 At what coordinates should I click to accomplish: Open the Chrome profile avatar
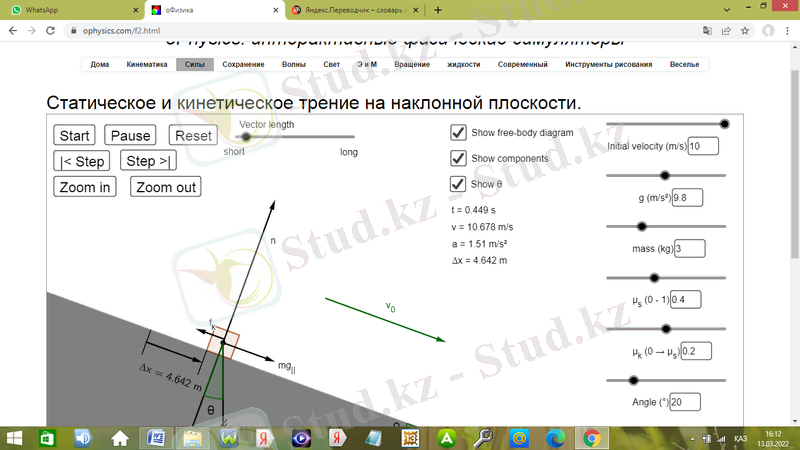[768, 31]
